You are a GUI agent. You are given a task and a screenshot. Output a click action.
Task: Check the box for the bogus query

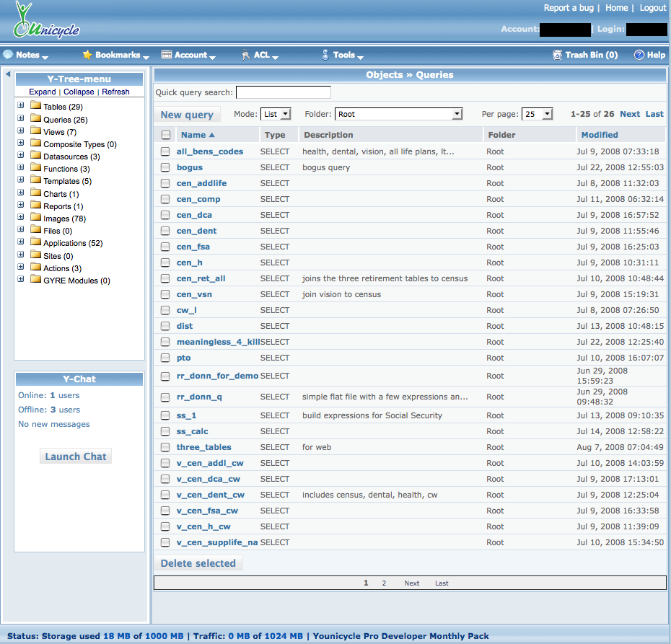tap(165, 167)
